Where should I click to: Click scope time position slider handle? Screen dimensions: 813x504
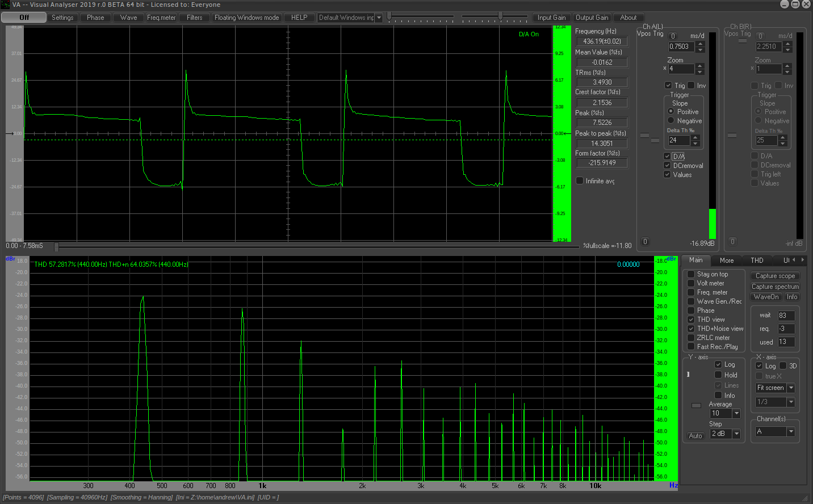[56, 247]
